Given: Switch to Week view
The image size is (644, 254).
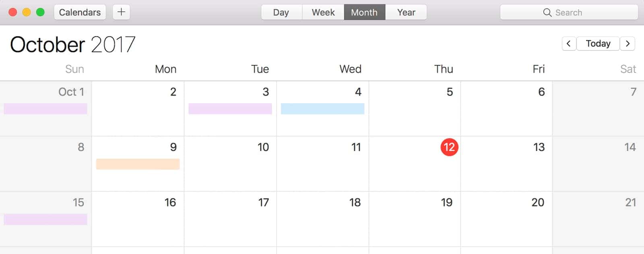Looking at the screenshot, I should coord(323,12).
